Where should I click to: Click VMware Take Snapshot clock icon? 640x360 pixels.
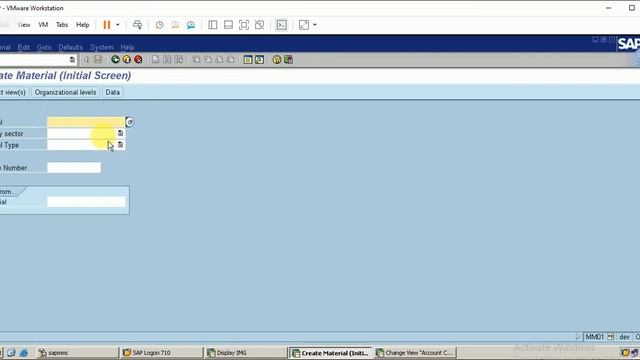pyautogui.click(x=159, y=25)
